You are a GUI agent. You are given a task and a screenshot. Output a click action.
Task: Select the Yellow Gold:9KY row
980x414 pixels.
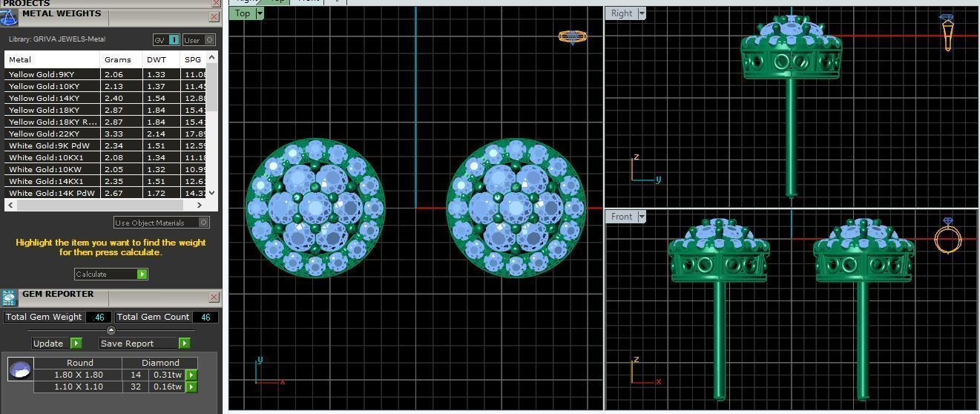click(x=105, y=74)
